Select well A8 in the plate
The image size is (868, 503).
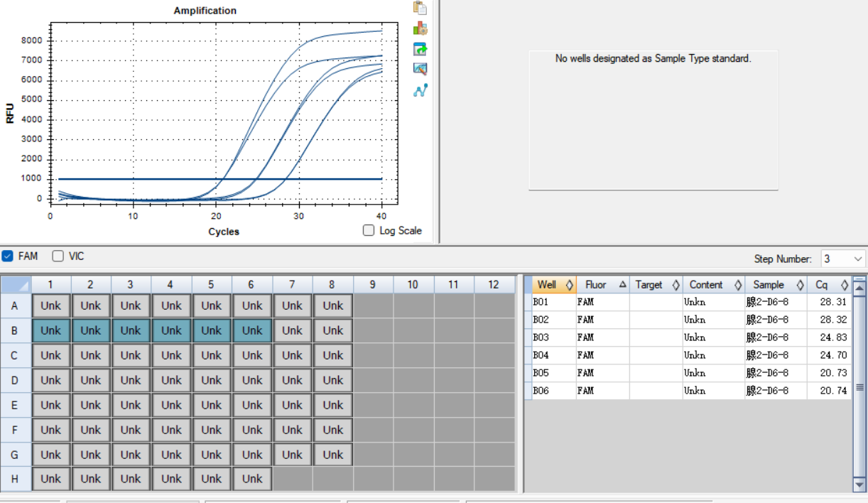332,305
